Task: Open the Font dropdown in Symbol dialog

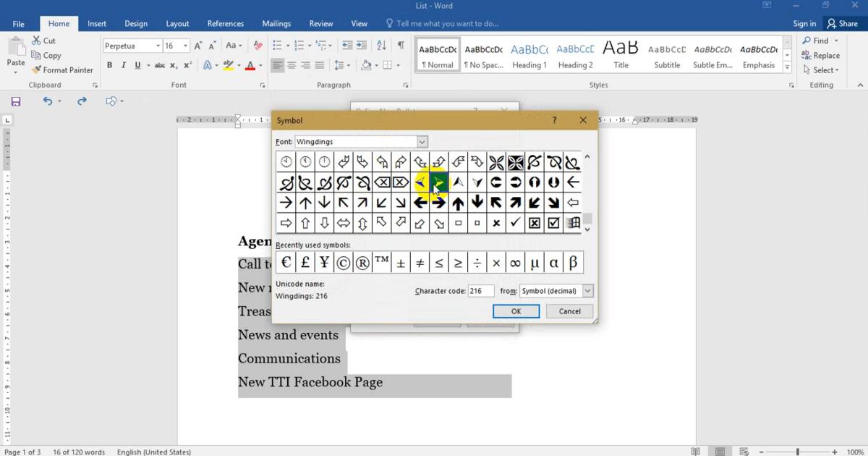Action: coord(422,142)
